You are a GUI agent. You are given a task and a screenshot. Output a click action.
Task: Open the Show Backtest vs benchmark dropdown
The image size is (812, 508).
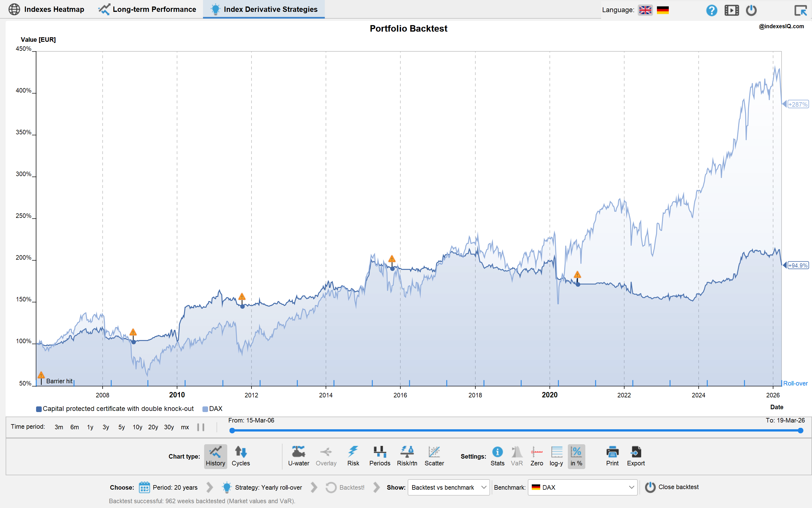[x=449, y=487]
